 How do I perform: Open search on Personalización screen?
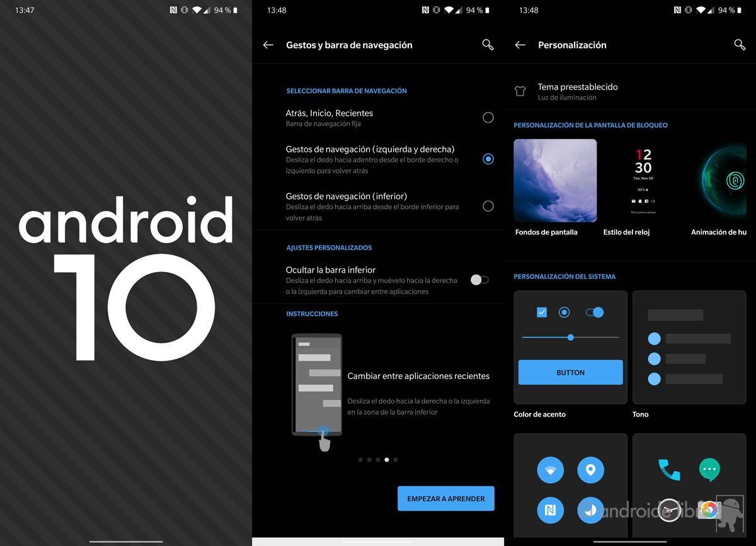coord(740,45)
